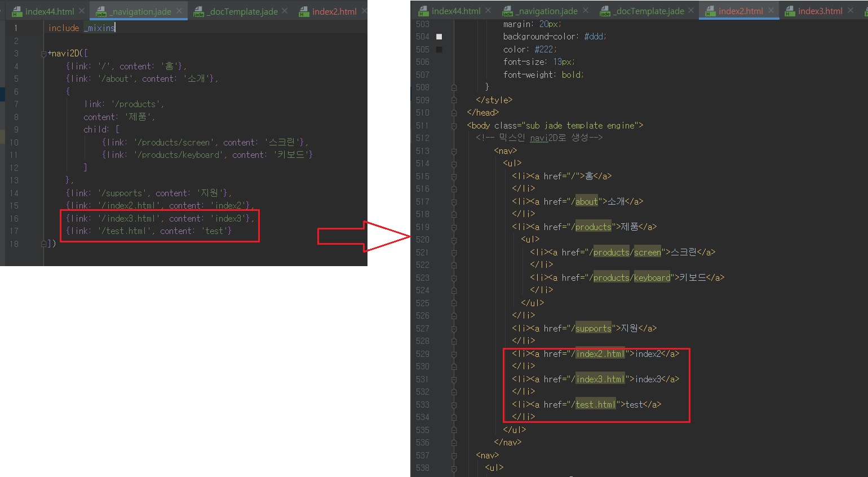Click the jade icon on left pane's _navigation.jade tab
Screen dimensions: 868x477
pos(101,12)
